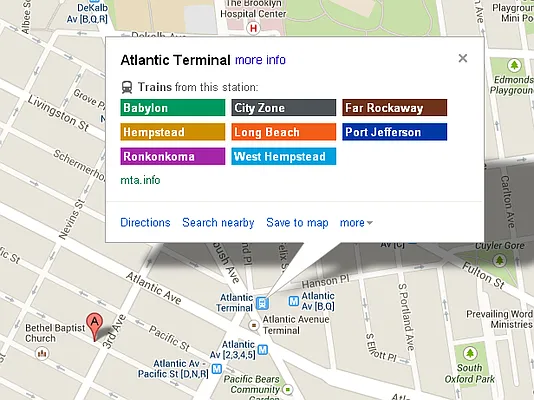534x400 pixels.
Task: Click the 'S Portland Ave' street label
Action: (406, 317)
